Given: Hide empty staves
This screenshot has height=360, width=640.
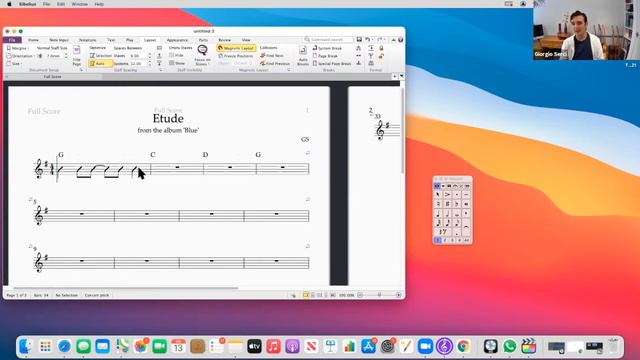Looking at the screenshot, I should [177, 56].
